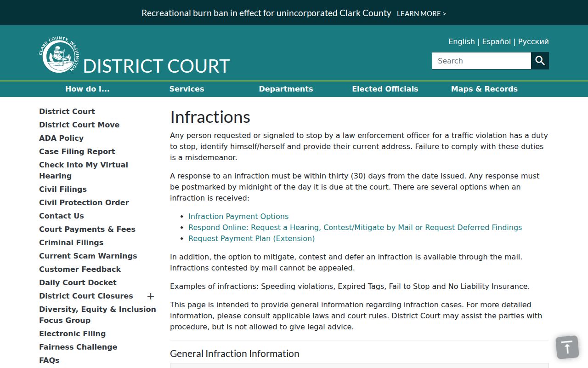Open District Court Move in sidebar

(79, 125)
